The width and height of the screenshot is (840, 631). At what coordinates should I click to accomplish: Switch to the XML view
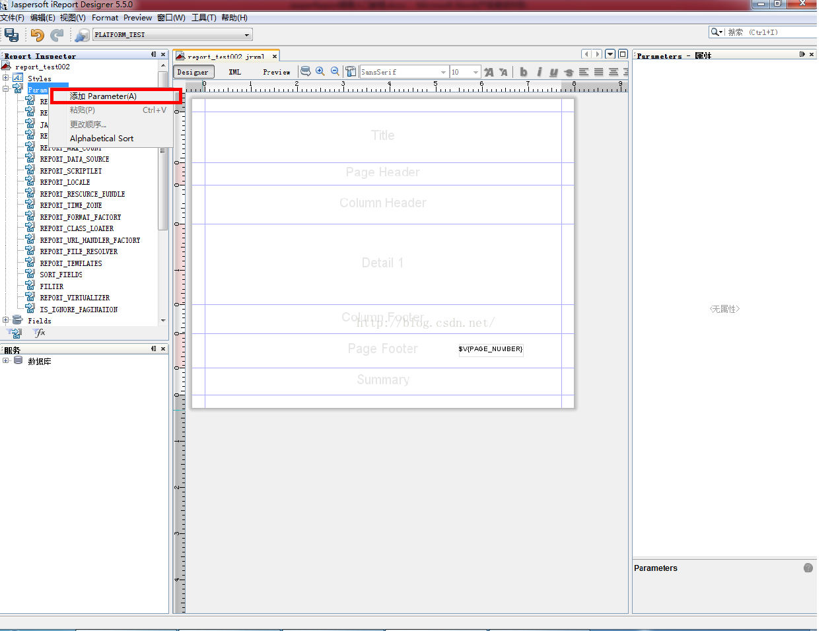point(234,72)
